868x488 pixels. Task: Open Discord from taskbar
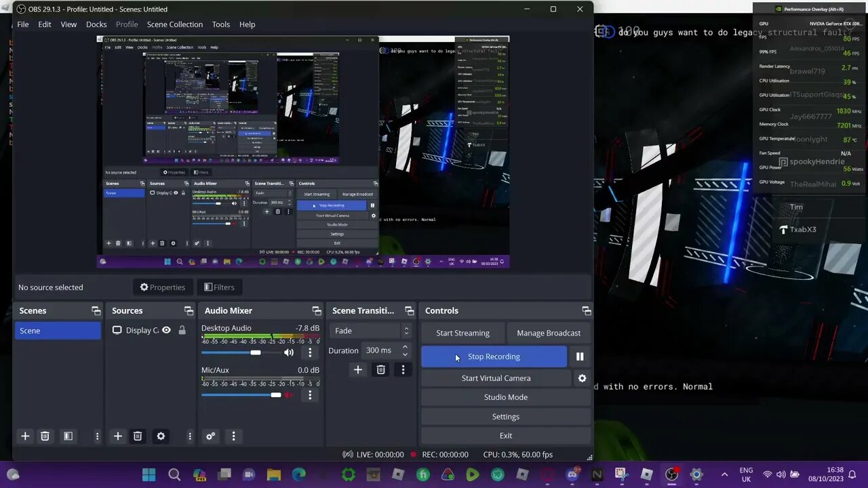coord(572,474)
